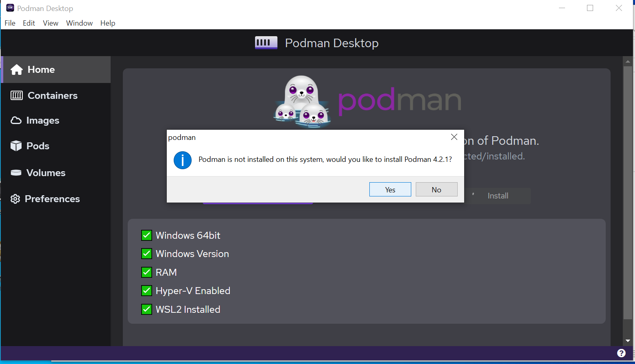Select Images label in sidebar

pos(43,120)
